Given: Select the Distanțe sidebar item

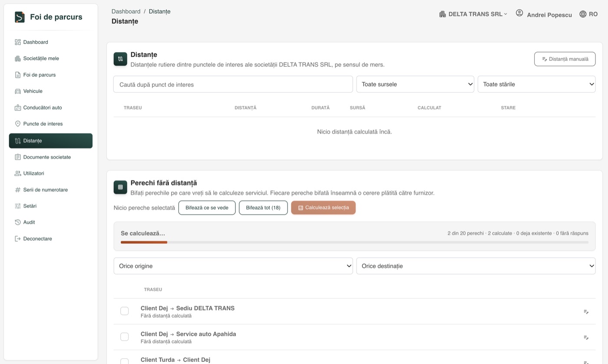Looking at the screenshot, I should click(51, 141).
